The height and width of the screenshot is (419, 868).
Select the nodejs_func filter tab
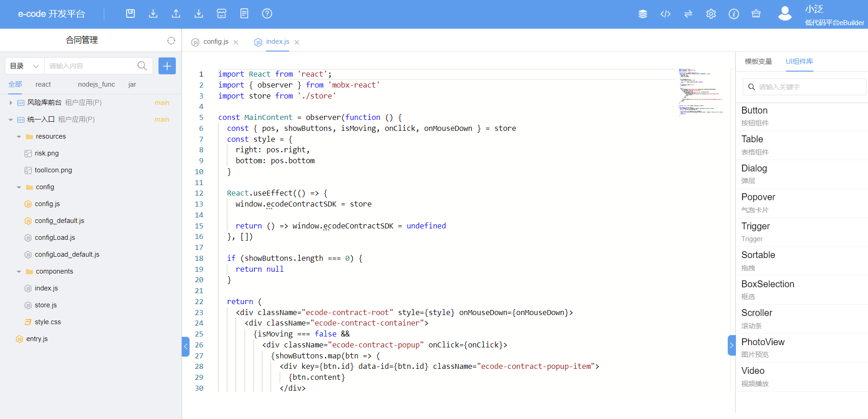click(97, 84)
